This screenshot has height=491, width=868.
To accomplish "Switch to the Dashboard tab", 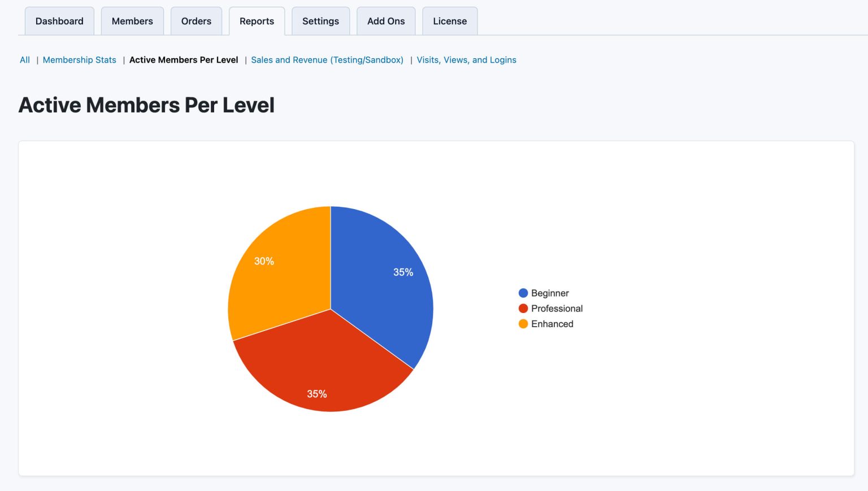I will coord(59,21).
